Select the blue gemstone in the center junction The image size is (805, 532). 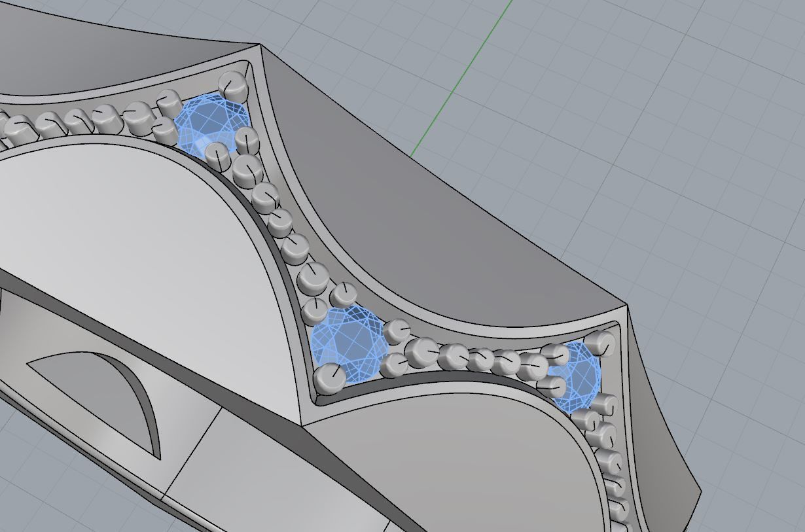coord(349,344)
